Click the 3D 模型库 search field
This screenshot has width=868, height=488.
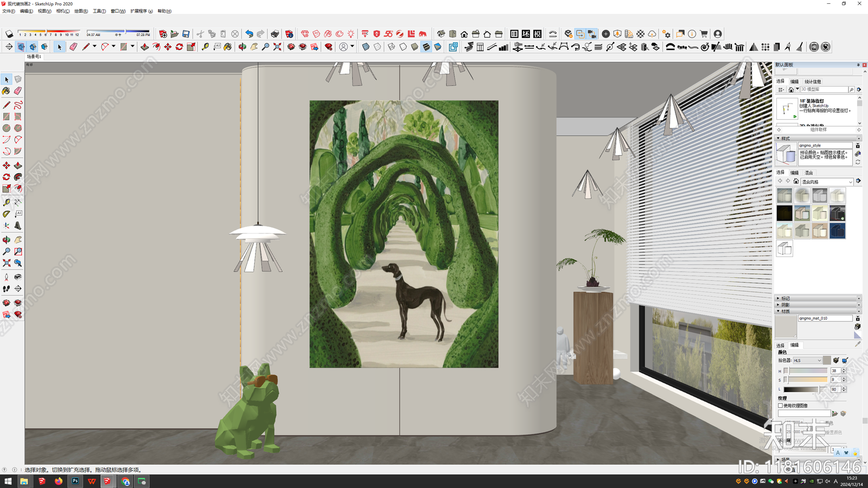click(x=824, y=89)
